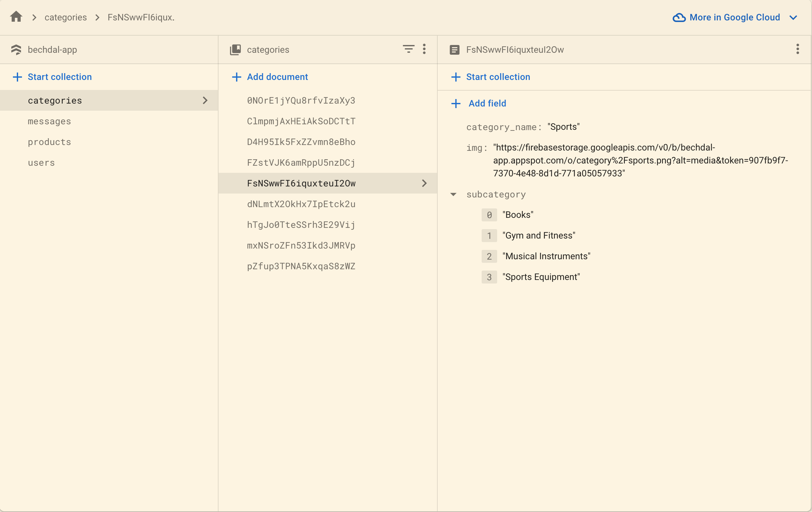
Task: Open the users collection
Action: 41,163
